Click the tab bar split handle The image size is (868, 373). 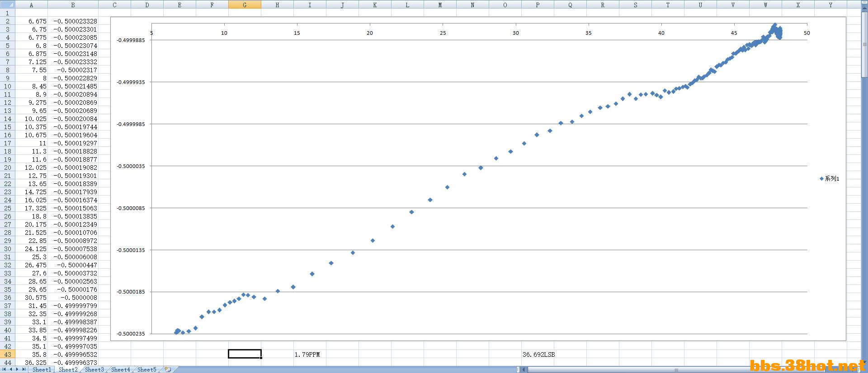click(x=518, y=369)
